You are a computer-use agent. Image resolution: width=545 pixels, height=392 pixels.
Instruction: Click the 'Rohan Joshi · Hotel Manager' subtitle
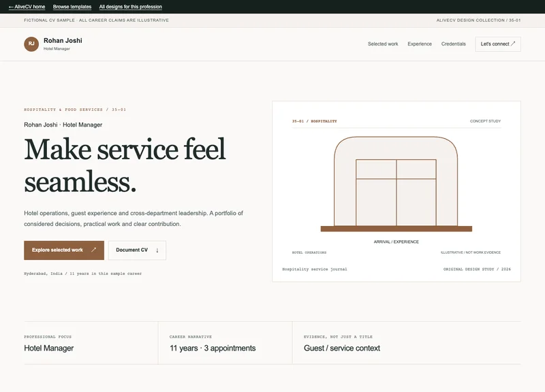pyautogui.click(x=63, y=125)
